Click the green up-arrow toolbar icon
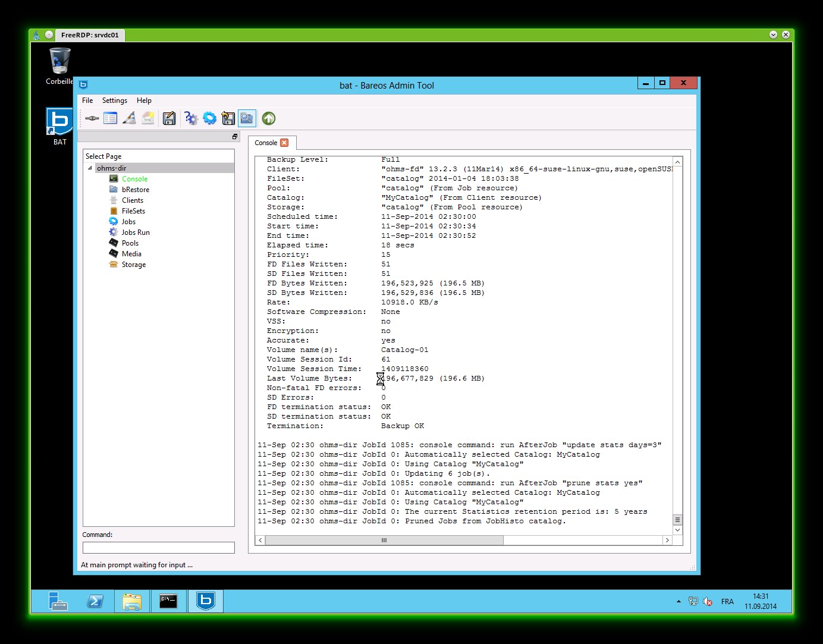 click(x=269, y=118)
